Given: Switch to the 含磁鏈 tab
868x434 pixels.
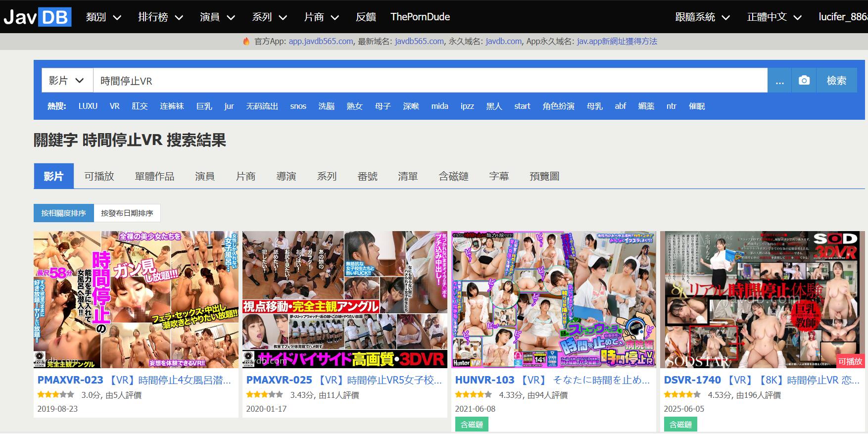Looking at the screenshot, I should 453,176.
